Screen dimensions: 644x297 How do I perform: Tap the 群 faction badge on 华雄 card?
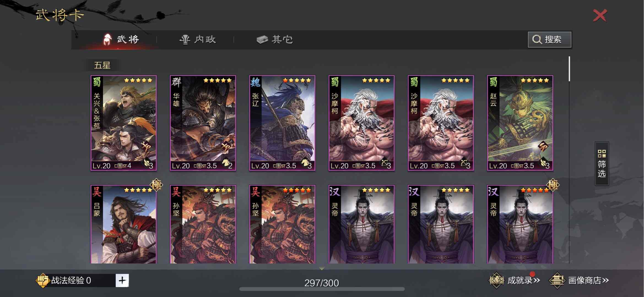(x=176, y=82)
